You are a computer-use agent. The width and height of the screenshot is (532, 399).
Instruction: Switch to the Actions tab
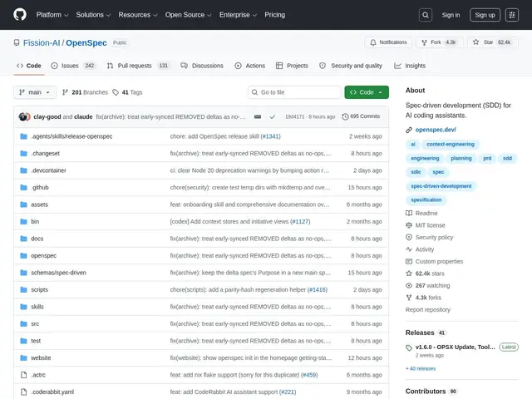tap(249, 66)
